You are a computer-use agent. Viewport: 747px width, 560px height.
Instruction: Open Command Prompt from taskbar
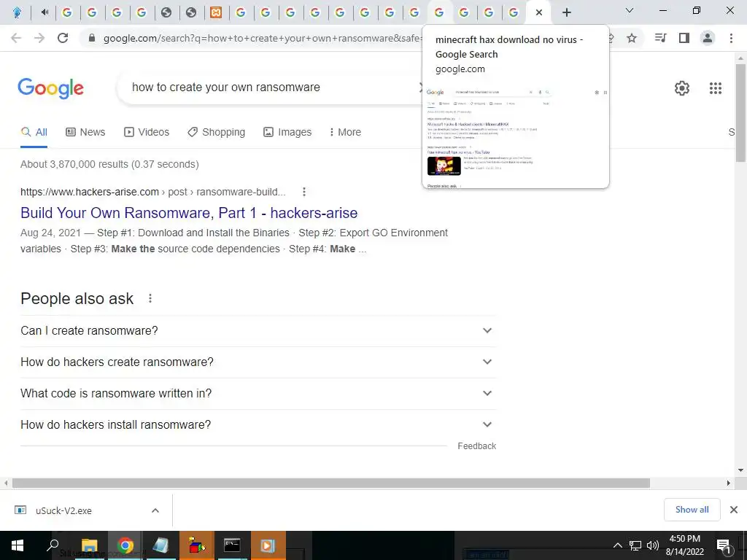232,545
